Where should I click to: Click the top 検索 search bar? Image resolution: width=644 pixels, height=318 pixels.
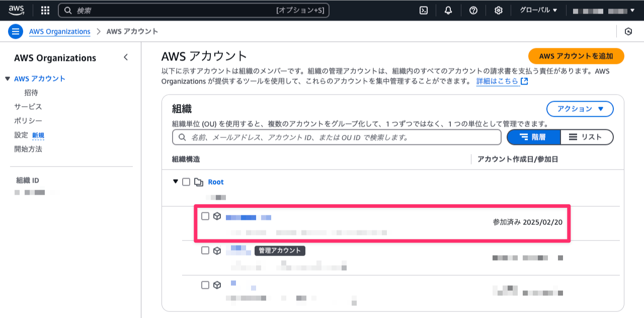tap(194, 10)
